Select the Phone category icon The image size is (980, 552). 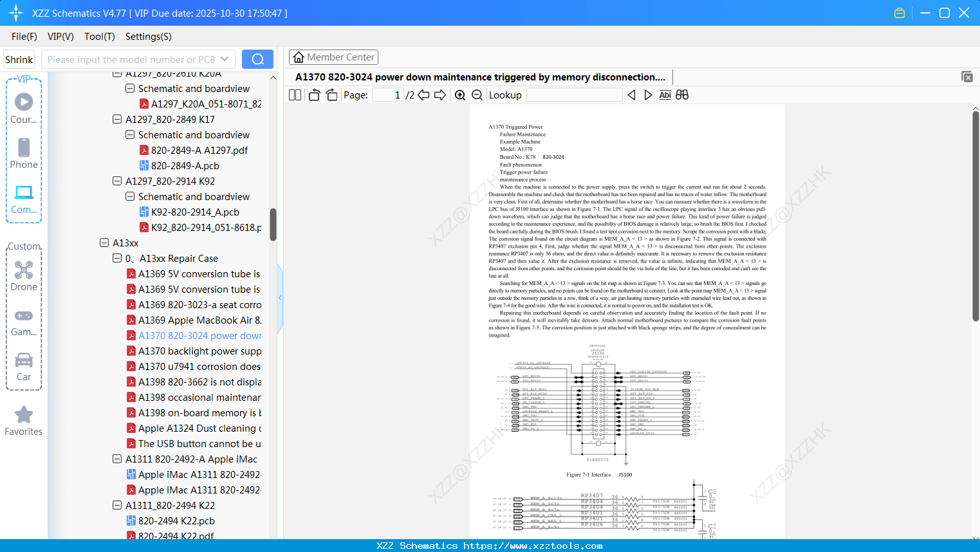tap(24, 154)
